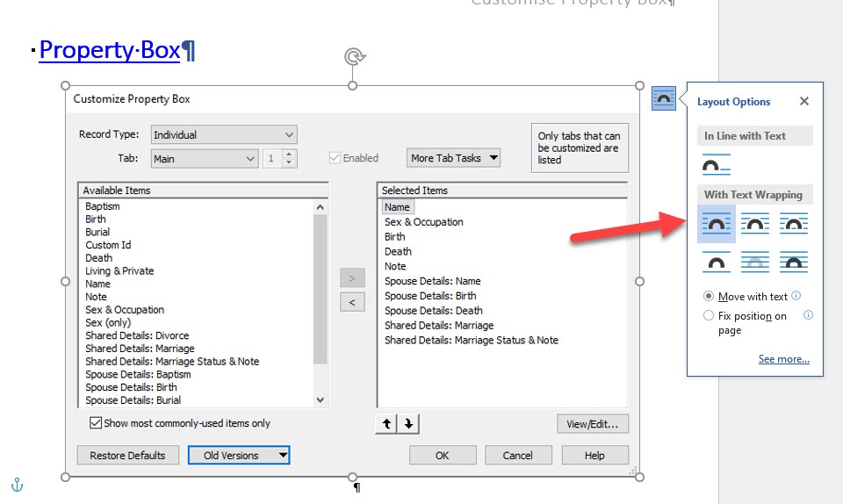843x504 pixels.
Task: Select In Line with Text layout icon
Action: pyautogui.click(x=717, y=165)
